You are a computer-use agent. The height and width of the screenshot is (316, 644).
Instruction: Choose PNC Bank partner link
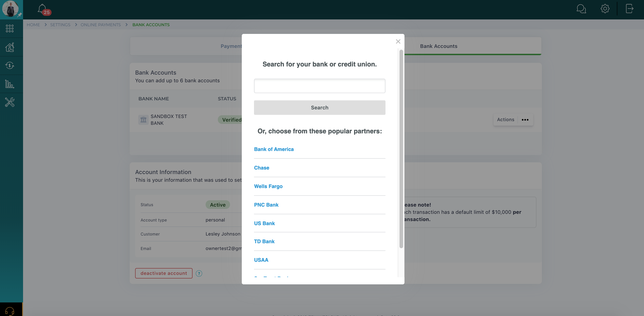click(266, 205)
